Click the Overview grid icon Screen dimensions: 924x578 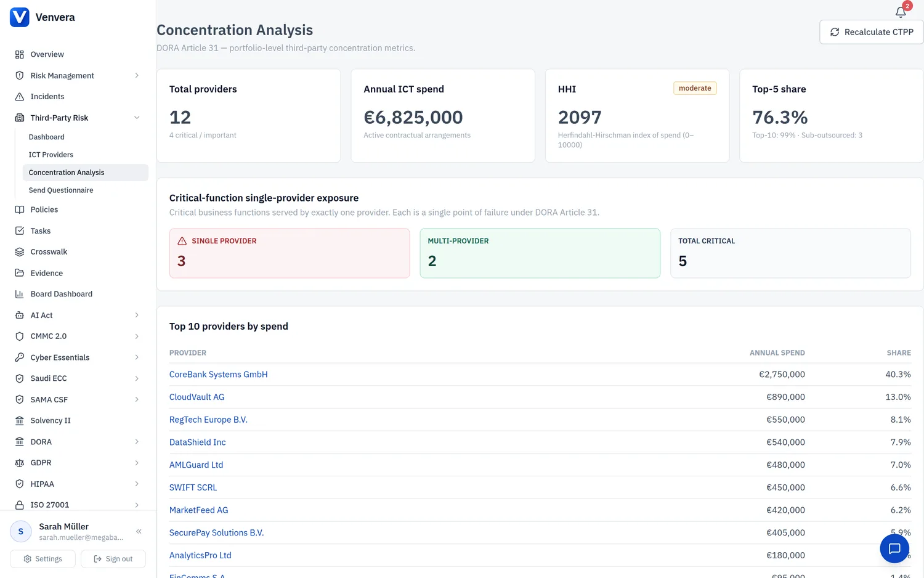(20, 54)
